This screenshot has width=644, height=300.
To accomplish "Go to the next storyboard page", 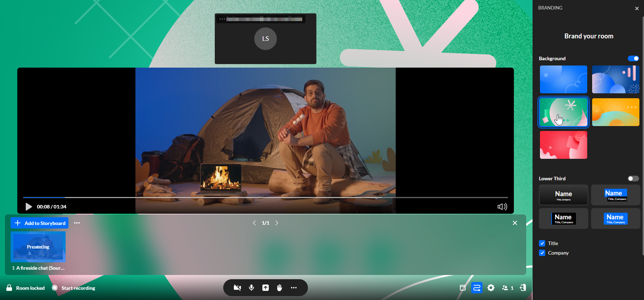I will (x=277, y=223).
